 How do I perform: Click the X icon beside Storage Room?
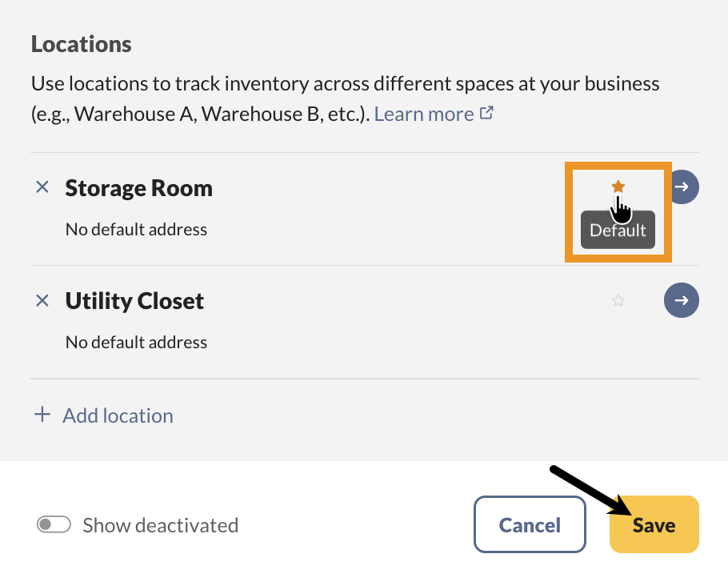[x=42, y=187]
